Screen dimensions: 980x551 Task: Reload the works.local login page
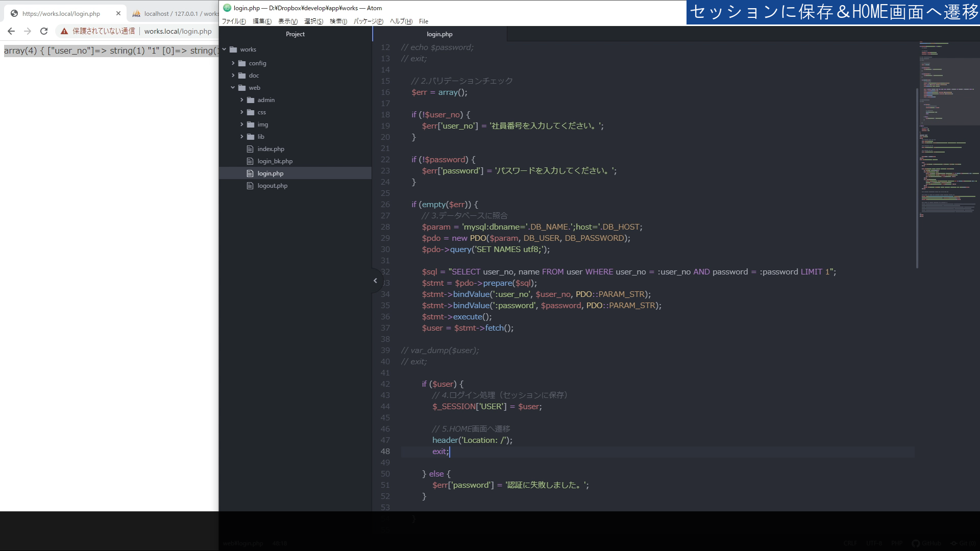click(x=44, y=31)
